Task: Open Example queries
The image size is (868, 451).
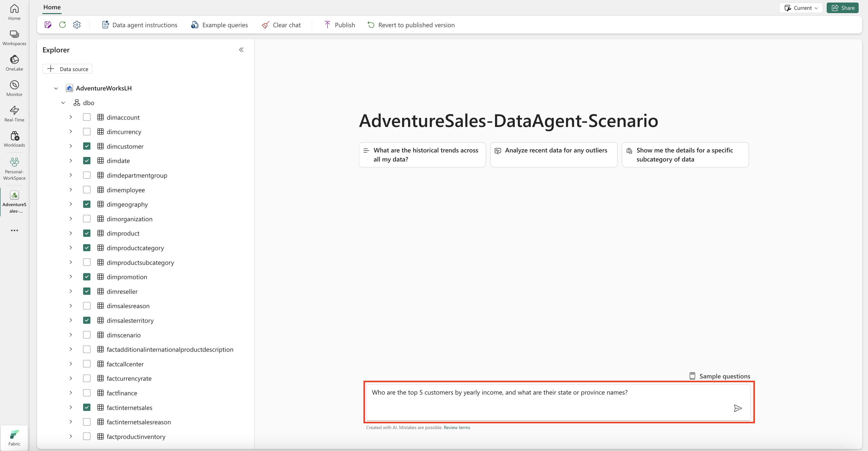Action: coord(219,25)
